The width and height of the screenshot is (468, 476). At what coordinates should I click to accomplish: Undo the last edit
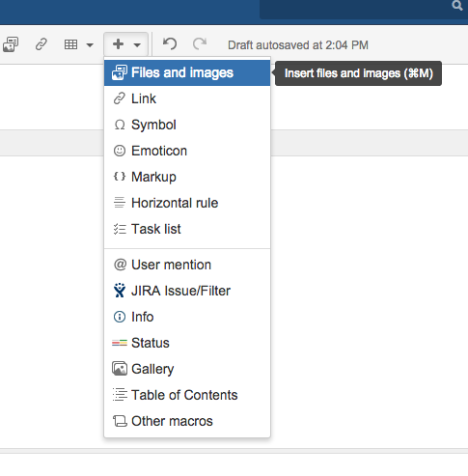point(170,44)
